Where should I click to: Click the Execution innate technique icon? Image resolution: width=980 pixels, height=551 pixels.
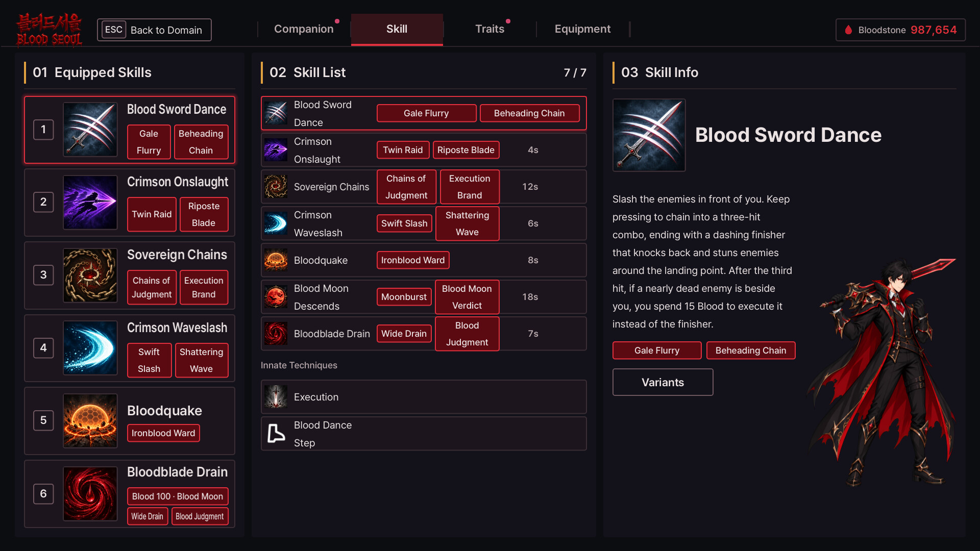point(276,397)
